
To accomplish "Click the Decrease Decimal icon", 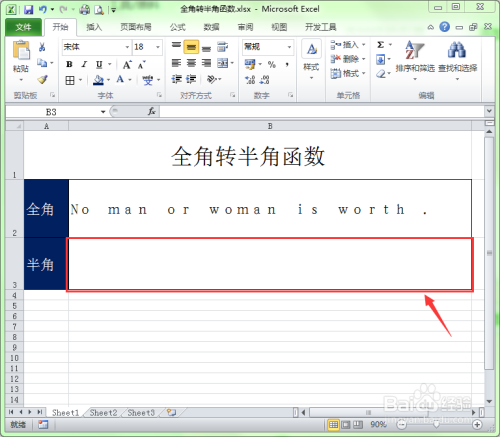I will pyautogui.click(x=265, y=80).
